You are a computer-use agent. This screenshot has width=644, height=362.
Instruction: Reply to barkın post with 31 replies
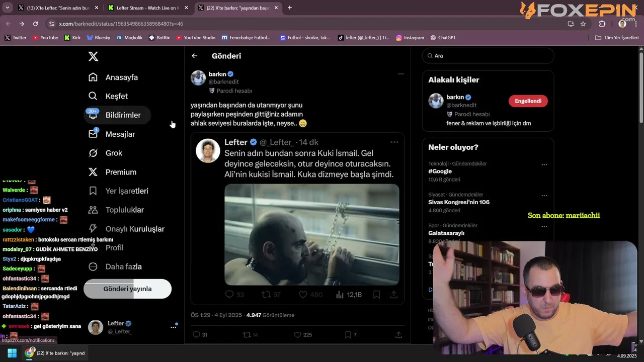tap(197, 335)
